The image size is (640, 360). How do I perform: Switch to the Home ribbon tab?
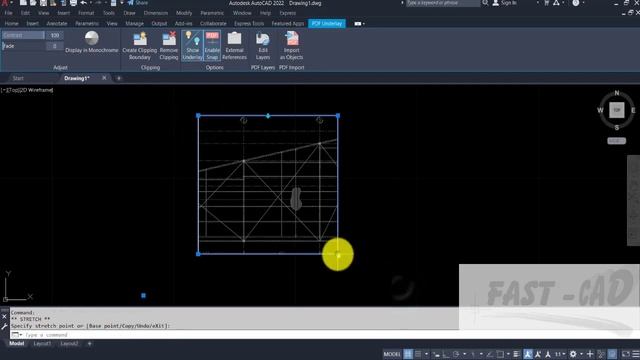coord(11,24)
